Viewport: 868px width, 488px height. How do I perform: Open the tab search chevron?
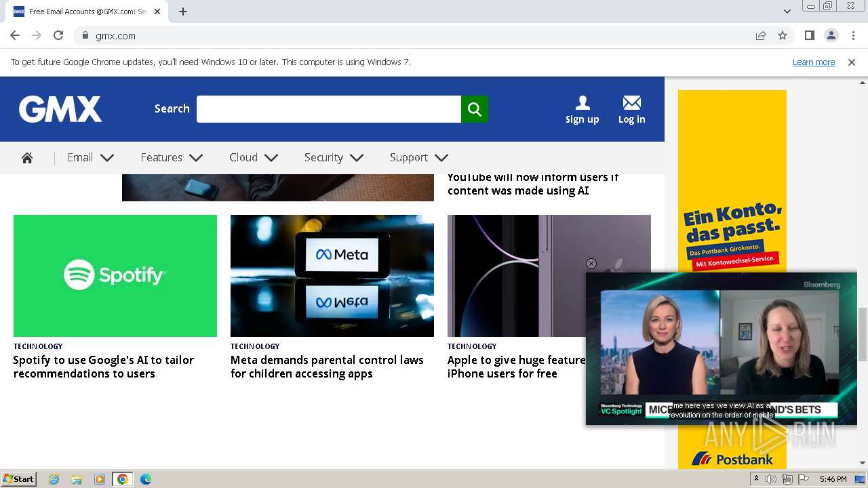pos(787,12)
